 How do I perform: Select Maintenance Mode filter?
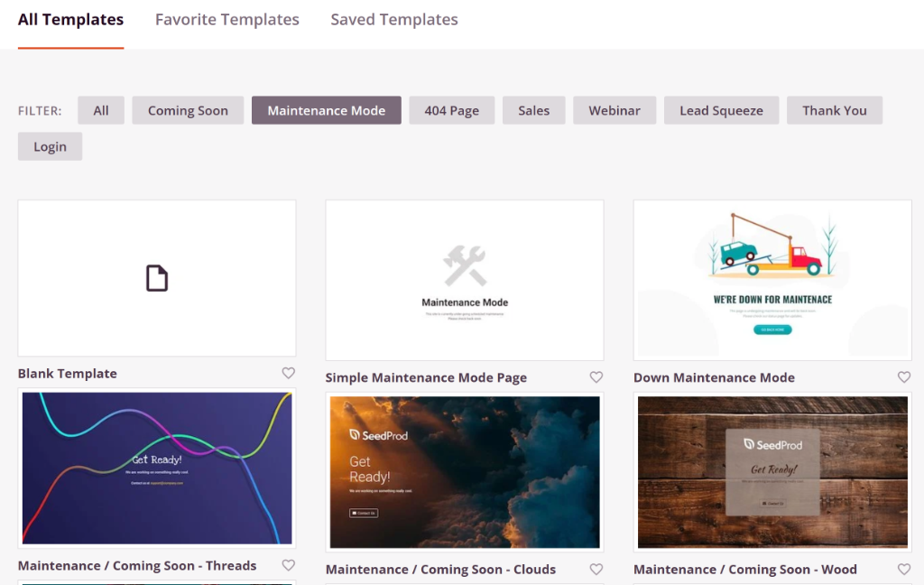(327, 110)
